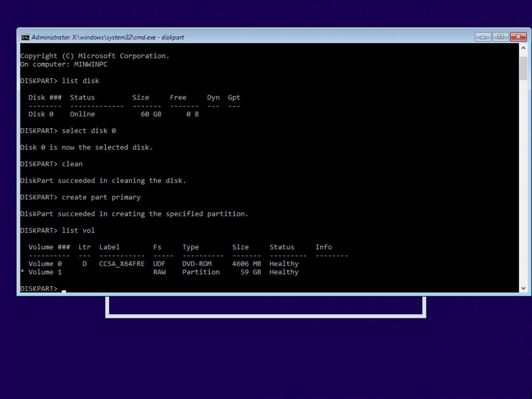The height and width of the screenshot is (399, 532).
Task: Click the 'Healthy' status of Volume 1
Action: click(284, 272)
